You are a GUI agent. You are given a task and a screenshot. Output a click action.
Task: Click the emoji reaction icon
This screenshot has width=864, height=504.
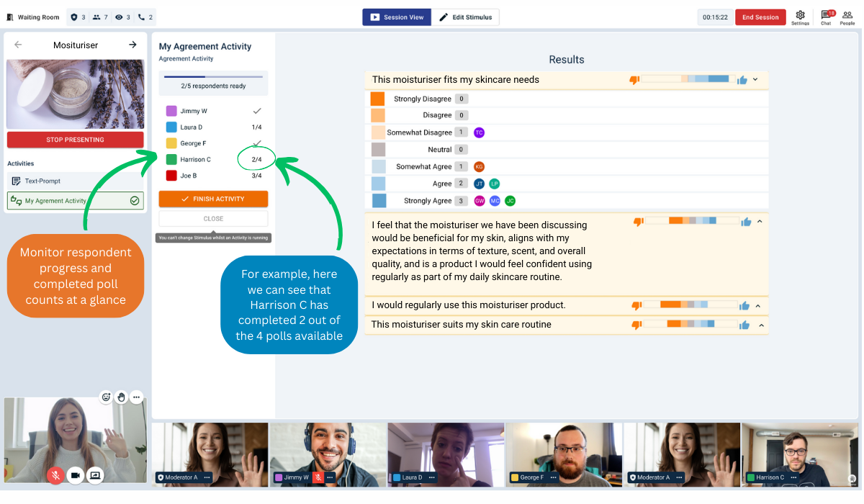pos(106,397)
